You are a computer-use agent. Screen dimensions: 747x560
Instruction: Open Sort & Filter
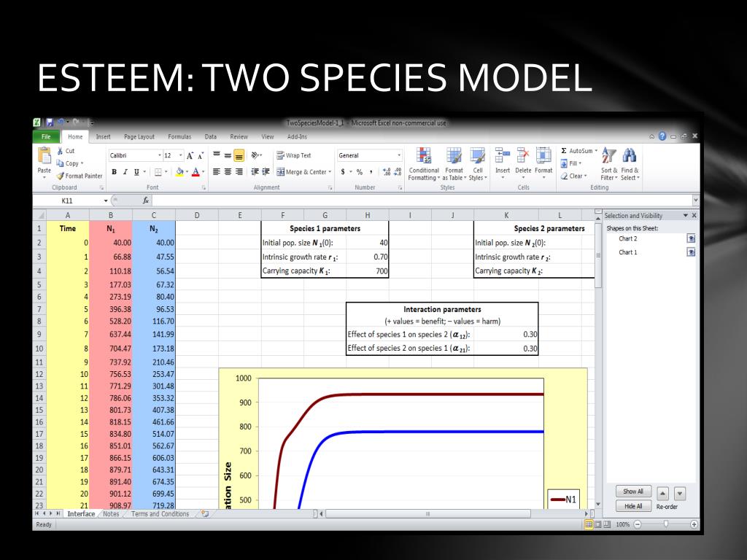coord(609,164)
